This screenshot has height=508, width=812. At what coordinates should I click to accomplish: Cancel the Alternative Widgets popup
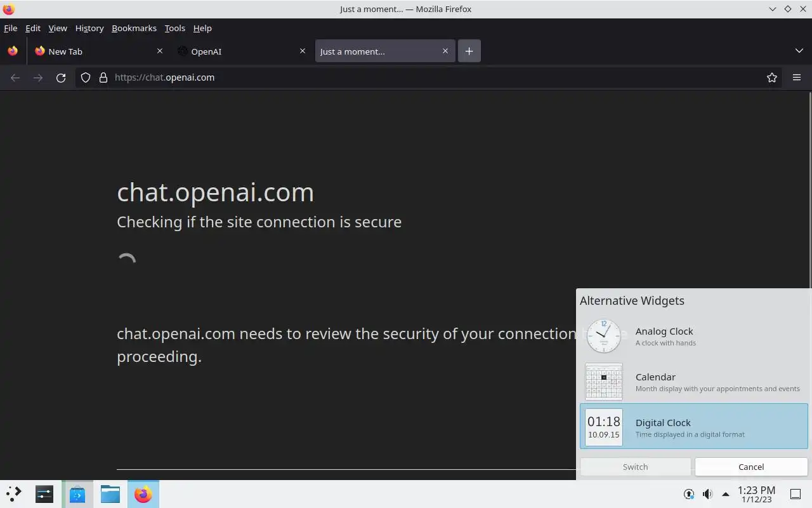pyautogui.click(x=751, y=467)
